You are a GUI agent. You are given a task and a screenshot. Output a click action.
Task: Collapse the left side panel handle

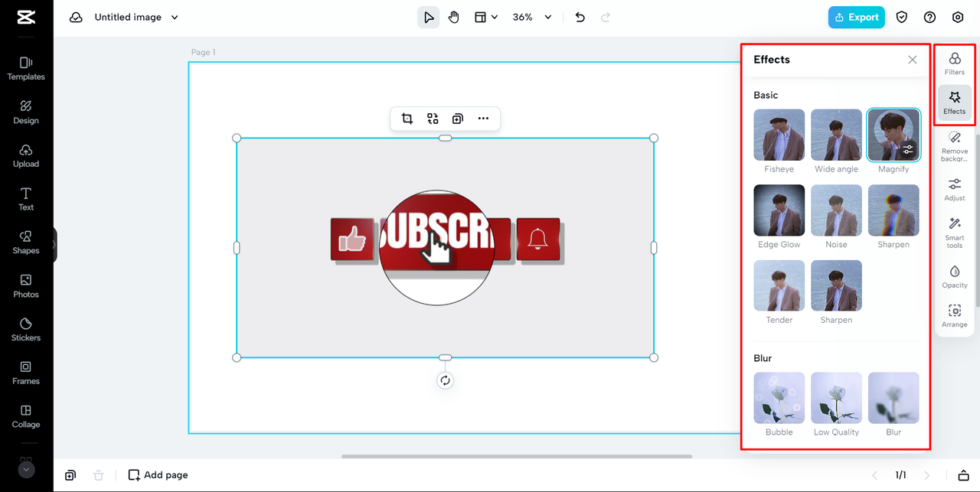click(54, 245)
